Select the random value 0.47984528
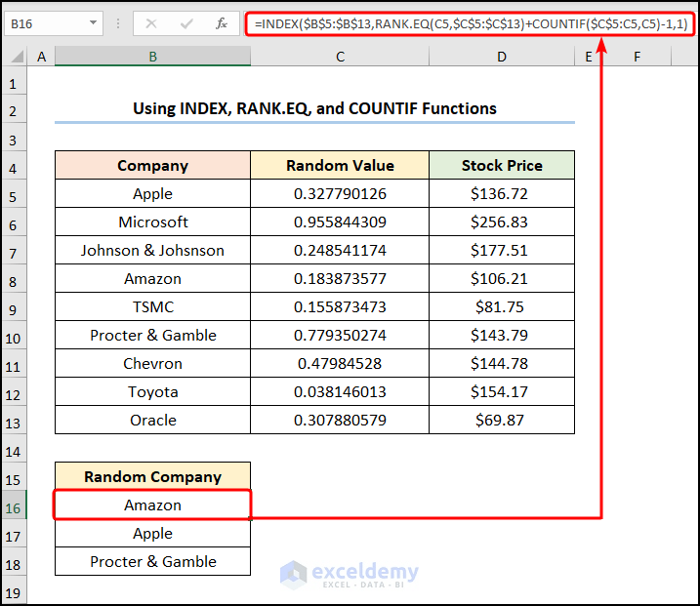The height and width of the screenshot is (606, 700). click(x=340, y=363)
